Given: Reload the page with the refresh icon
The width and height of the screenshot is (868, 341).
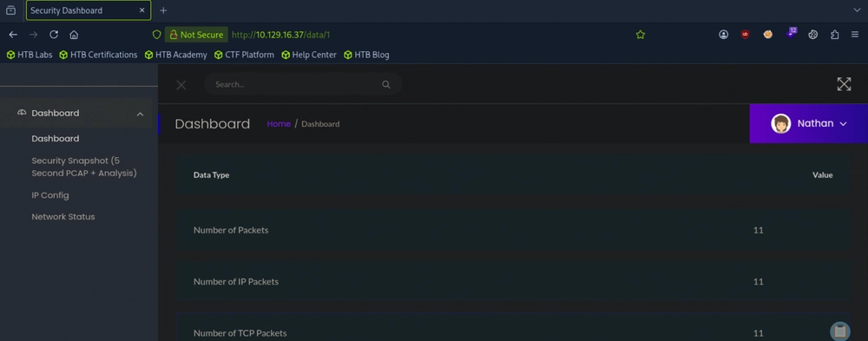Looking at the screenshot, I should [x=54, y=35].
